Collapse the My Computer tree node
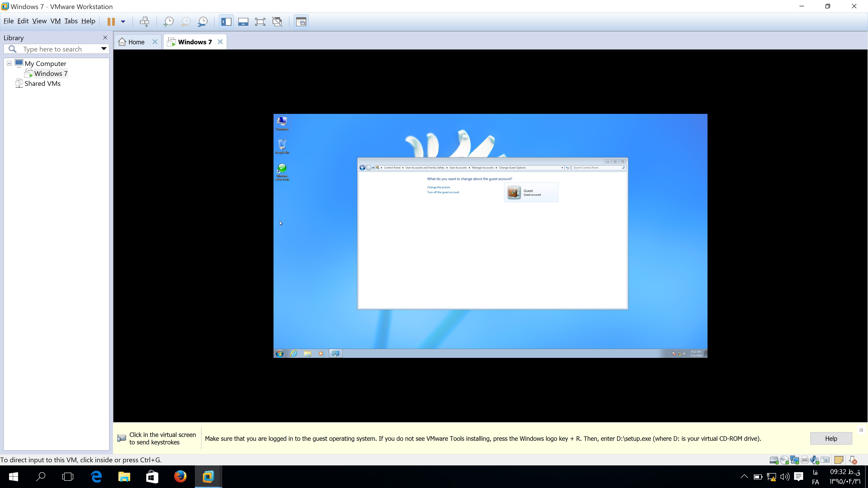 [9, 63]
